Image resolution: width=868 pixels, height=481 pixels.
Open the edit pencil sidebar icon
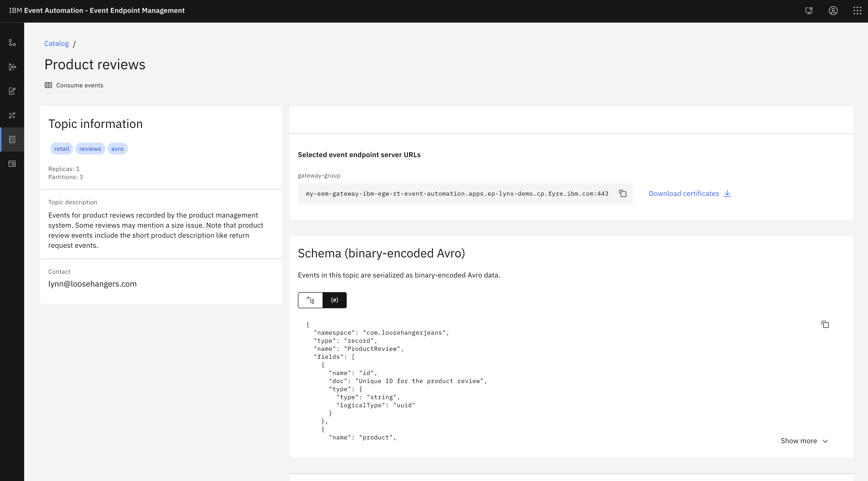12,91
